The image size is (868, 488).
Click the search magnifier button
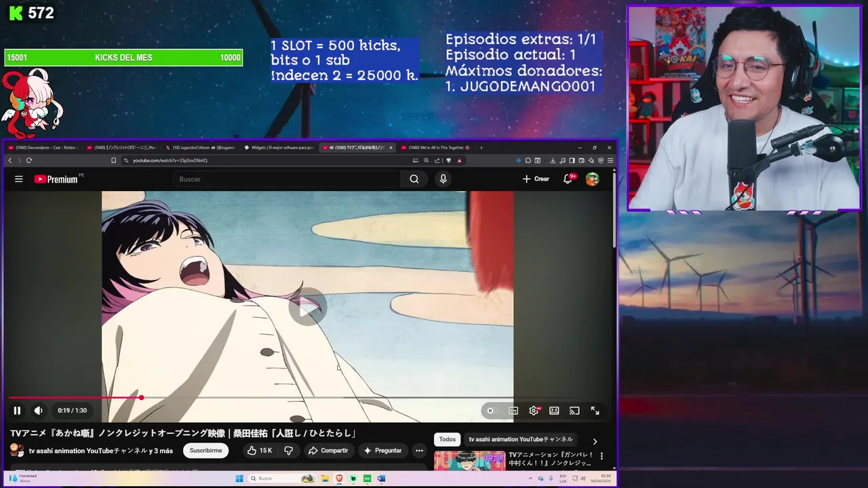pos(414,179)
